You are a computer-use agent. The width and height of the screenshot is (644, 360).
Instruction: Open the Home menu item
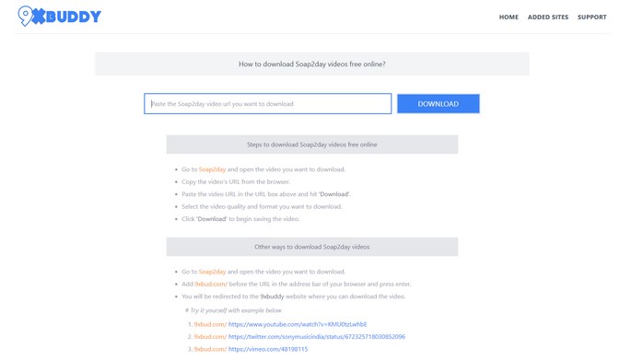click(x=509, y=17)
